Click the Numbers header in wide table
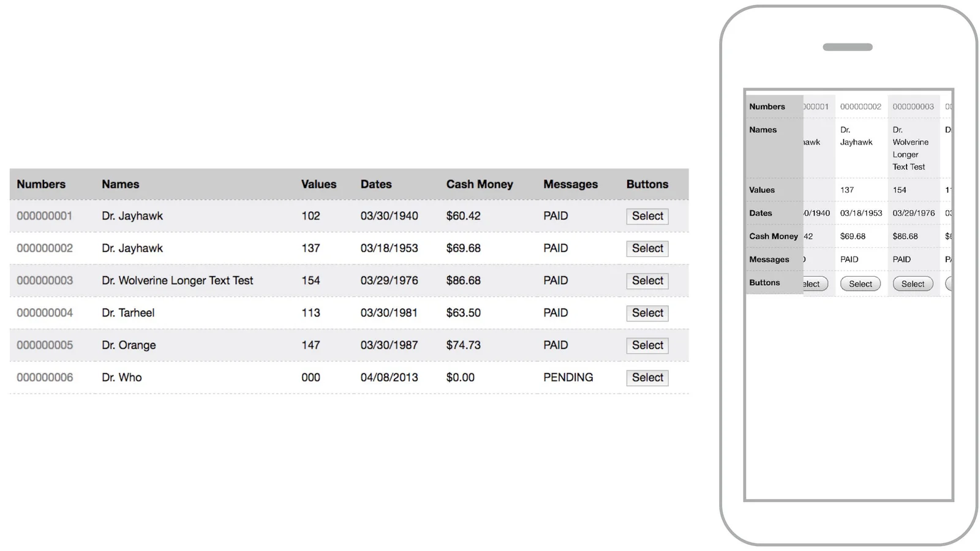980x551 pixels. 41,184
